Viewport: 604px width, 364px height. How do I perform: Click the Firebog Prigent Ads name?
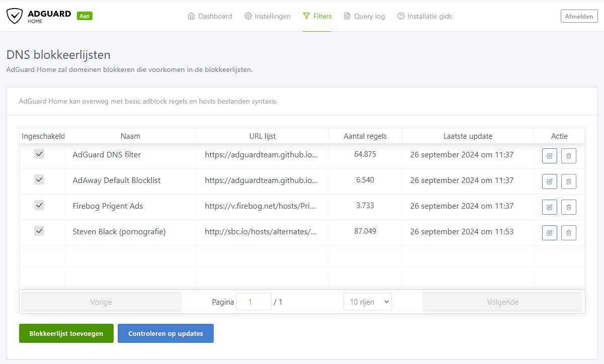(108, 206)
